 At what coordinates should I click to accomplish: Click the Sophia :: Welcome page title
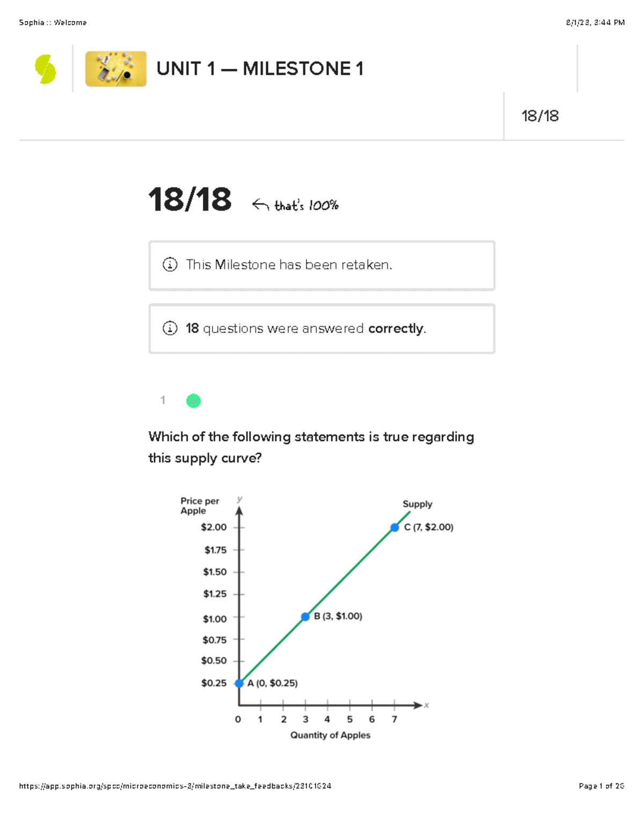(x=53, y=23)
